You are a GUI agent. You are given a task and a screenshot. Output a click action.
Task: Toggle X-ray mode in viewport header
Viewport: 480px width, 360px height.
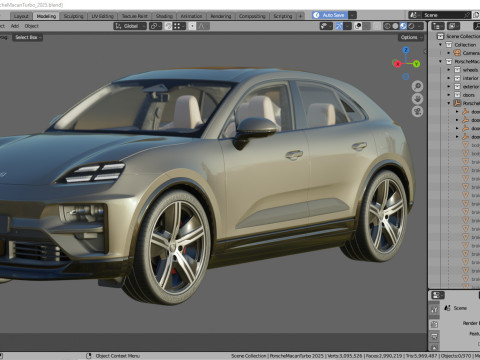pos(377,26)
